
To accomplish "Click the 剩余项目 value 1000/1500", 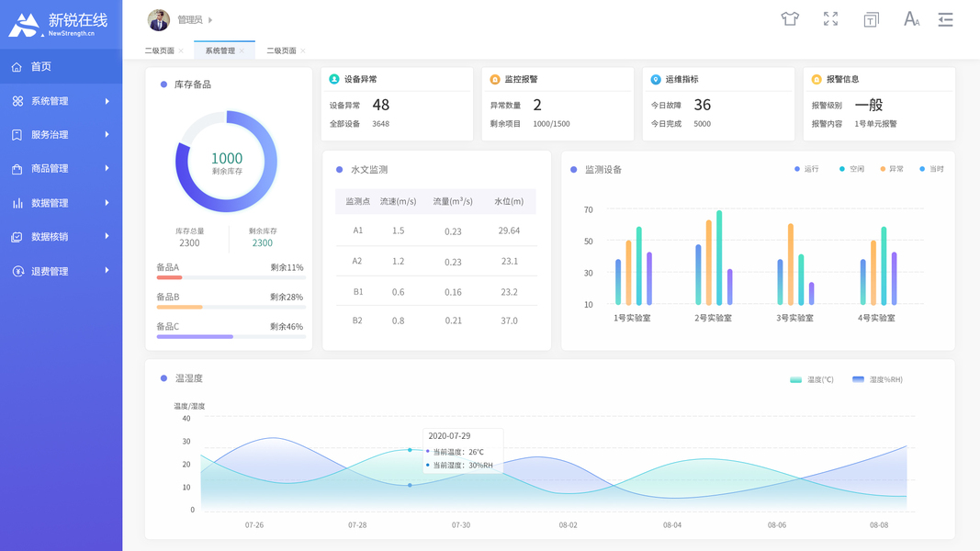I will coord(551,124).
